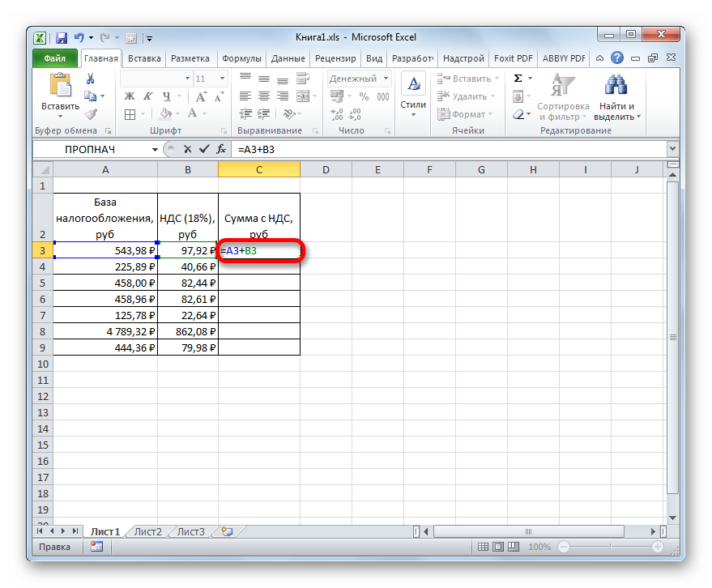Click the insert new worksheet tab icon
The width and height of the screenshot is (712, 588).
pyautogui.click(x=228, y=532)
